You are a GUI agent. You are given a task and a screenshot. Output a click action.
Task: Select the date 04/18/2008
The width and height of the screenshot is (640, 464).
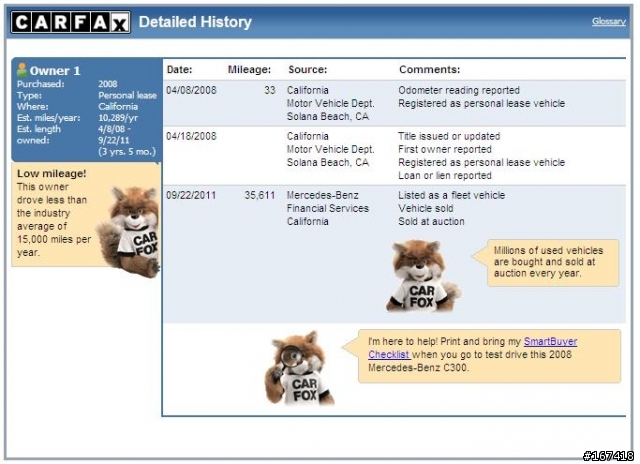point(191,136)
